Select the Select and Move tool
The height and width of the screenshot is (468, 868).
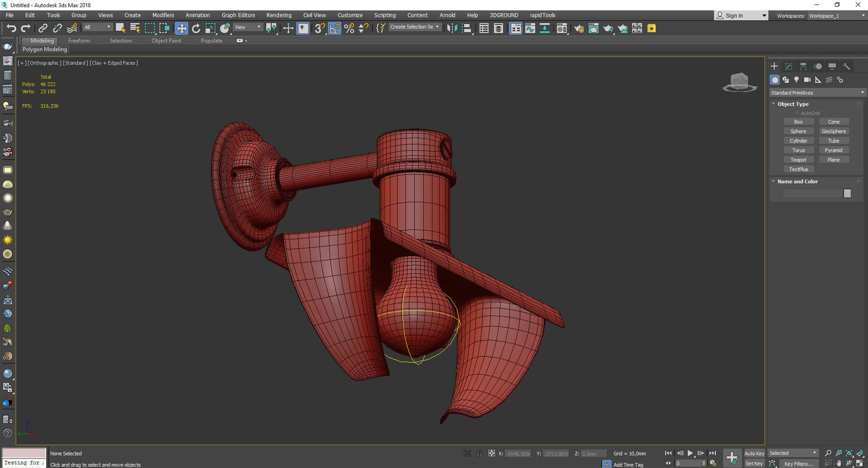[x=181, y=29]
